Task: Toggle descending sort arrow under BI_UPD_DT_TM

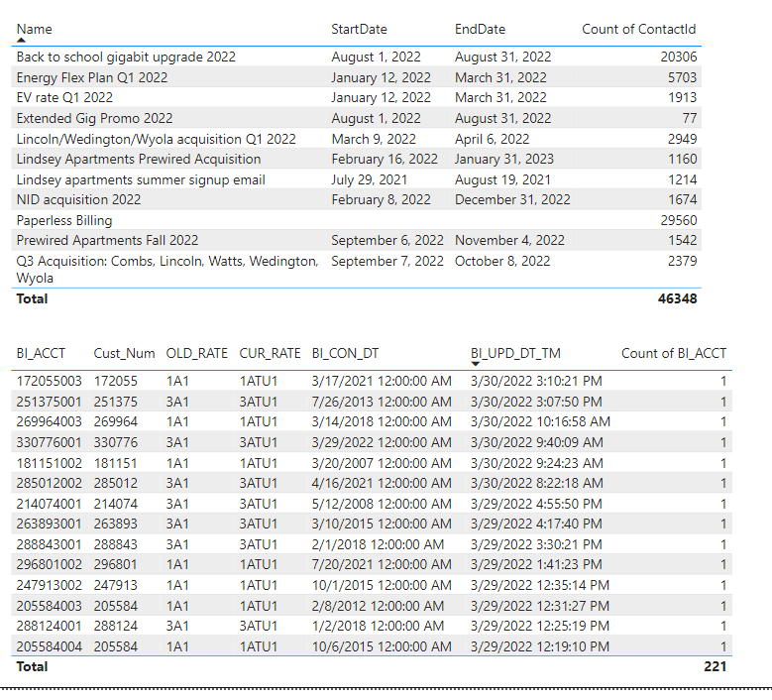Action: 475,364
